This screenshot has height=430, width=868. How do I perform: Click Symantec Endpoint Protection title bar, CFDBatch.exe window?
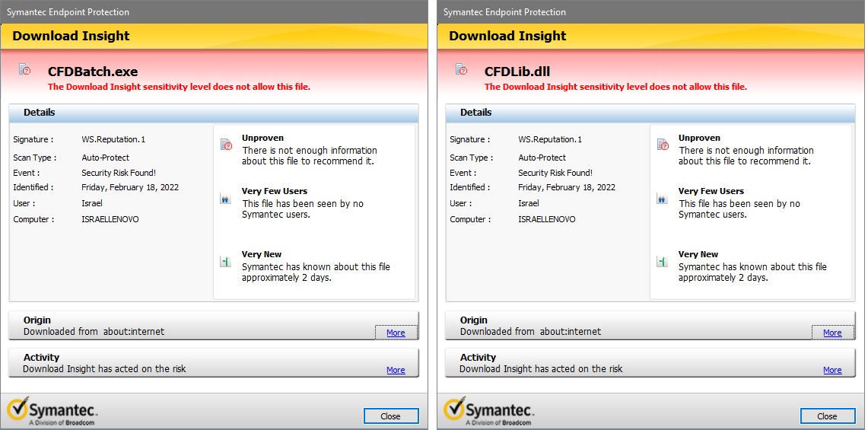pos(214,11)
